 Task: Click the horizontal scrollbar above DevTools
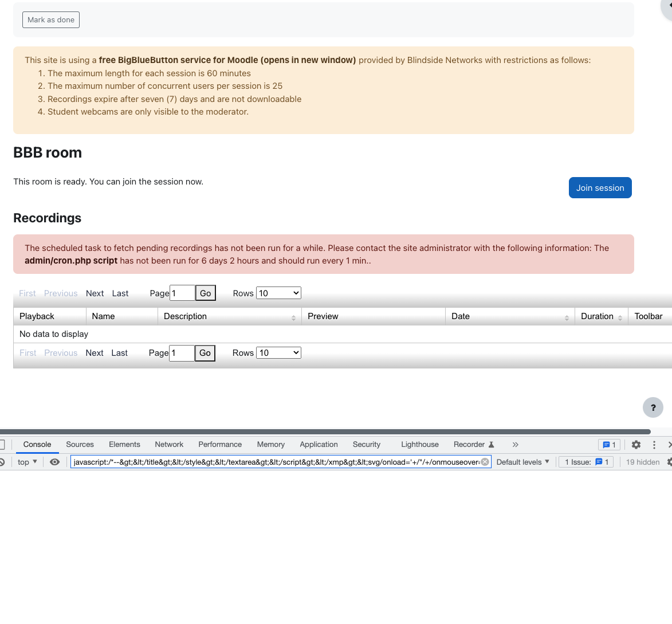click(x=325, y=431)
